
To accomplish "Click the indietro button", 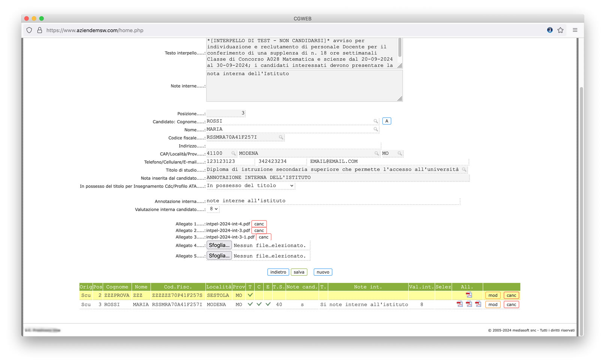I will (278, 272).
